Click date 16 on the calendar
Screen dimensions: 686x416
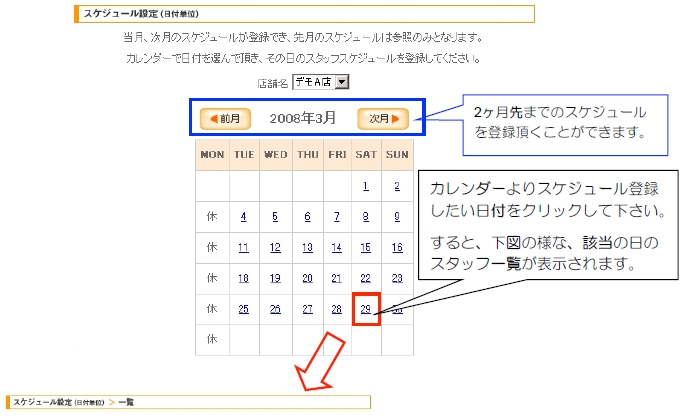[x=397, y=248]
